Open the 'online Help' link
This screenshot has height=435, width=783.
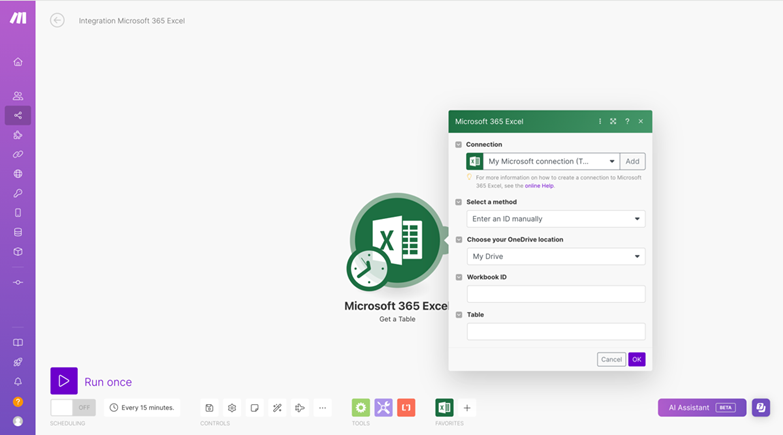539,186
